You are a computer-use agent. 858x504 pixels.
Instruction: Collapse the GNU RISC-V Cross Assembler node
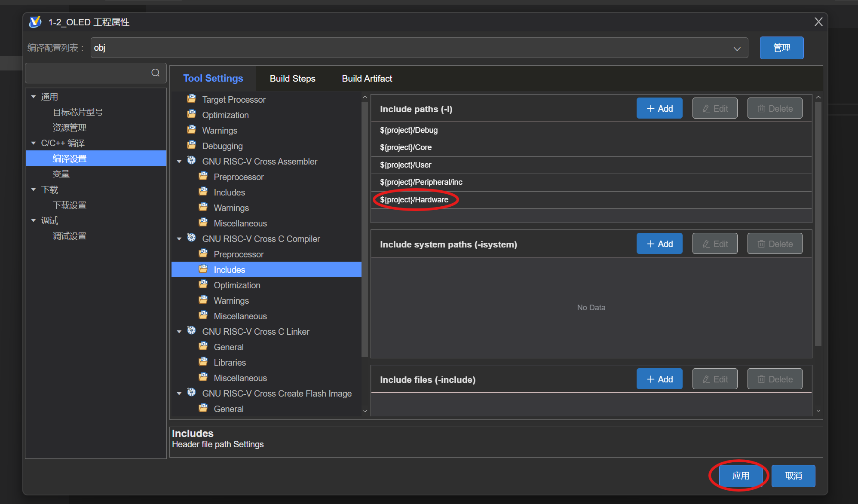pos(179,162)
